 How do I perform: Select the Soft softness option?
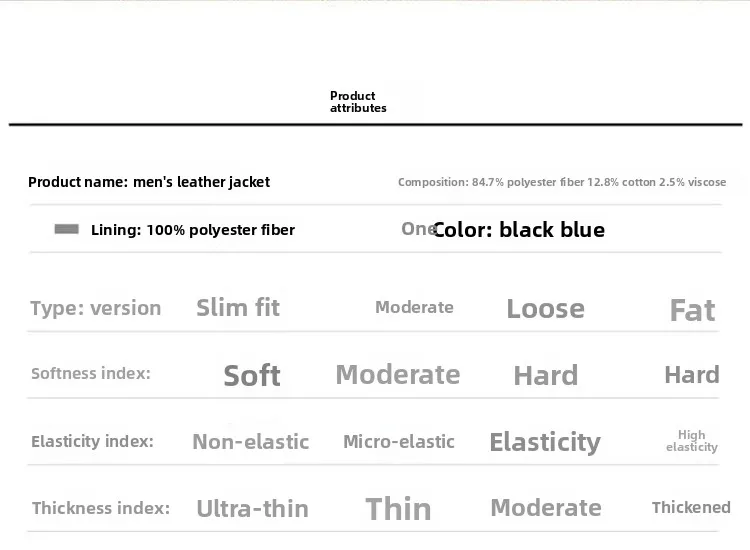[251, 375]
